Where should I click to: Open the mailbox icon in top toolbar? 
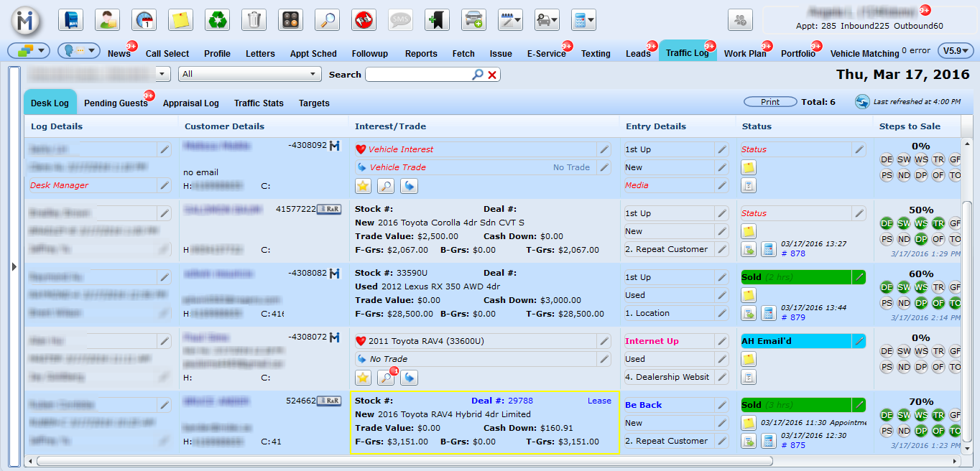click(x=70, y=20)
